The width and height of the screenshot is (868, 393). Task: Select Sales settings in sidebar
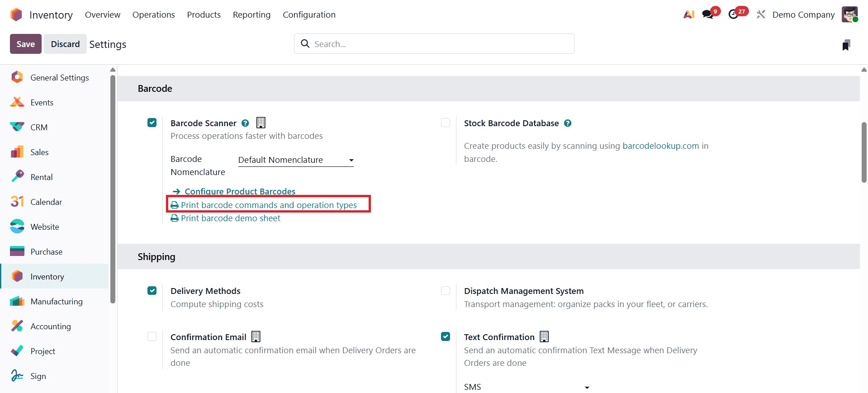(54, 152)
